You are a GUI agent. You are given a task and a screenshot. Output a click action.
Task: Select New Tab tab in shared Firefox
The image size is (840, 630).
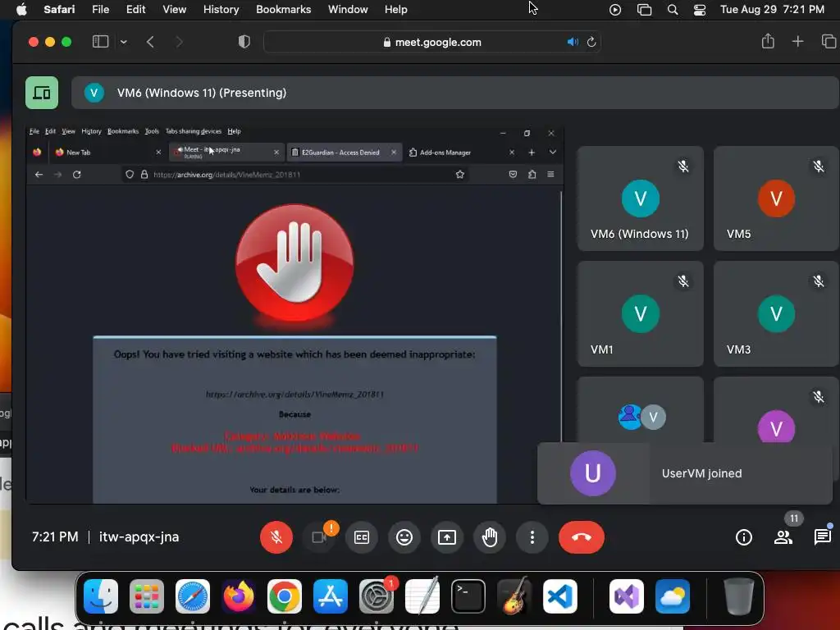click(108, 152)
